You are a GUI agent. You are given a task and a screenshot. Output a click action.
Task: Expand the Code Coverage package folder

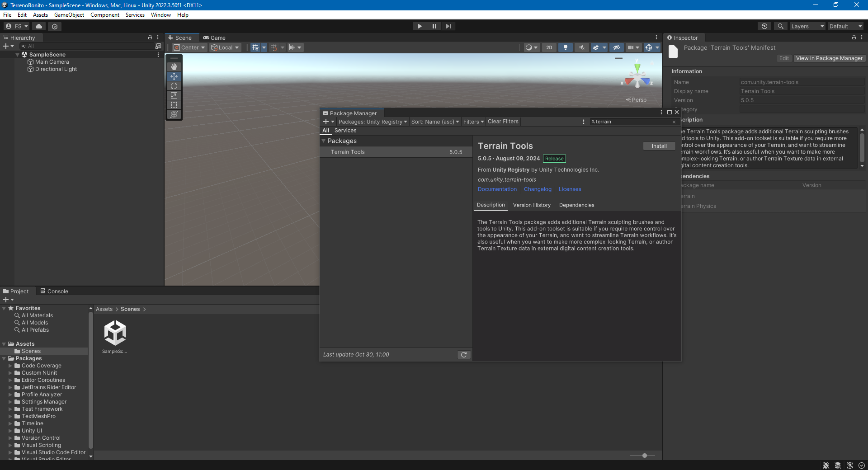tap(10, 366)
